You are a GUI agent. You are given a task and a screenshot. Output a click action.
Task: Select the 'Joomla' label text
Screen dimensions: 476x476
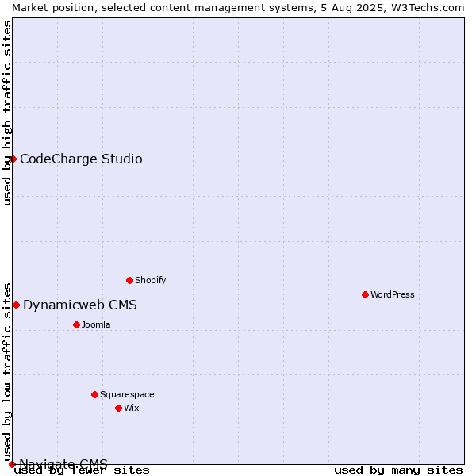coord(96,324)
